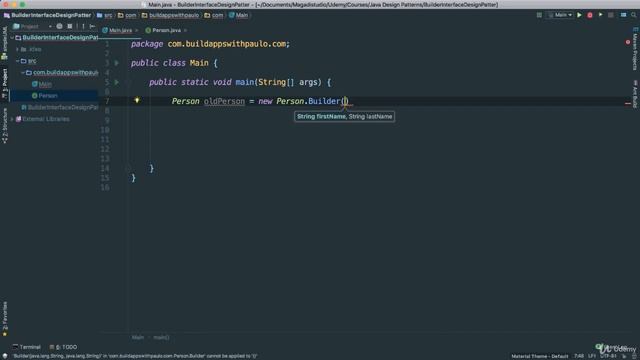The image size is (640, 360).
Task: Open Project panel settings divider icon
Action: click(x=83, y=26)
